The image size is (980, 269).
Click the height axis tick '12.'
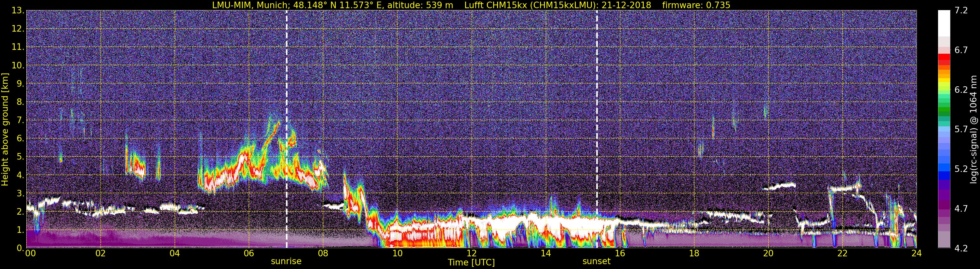pyautogui.click(x=18, y=29)
